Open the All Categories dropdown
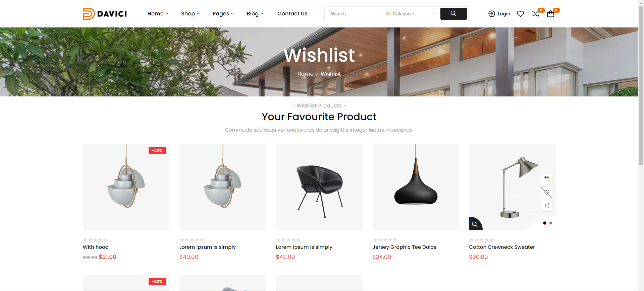The width and height of the screenshot is (644, 291). pyautogui.click(x=411, y=14)
